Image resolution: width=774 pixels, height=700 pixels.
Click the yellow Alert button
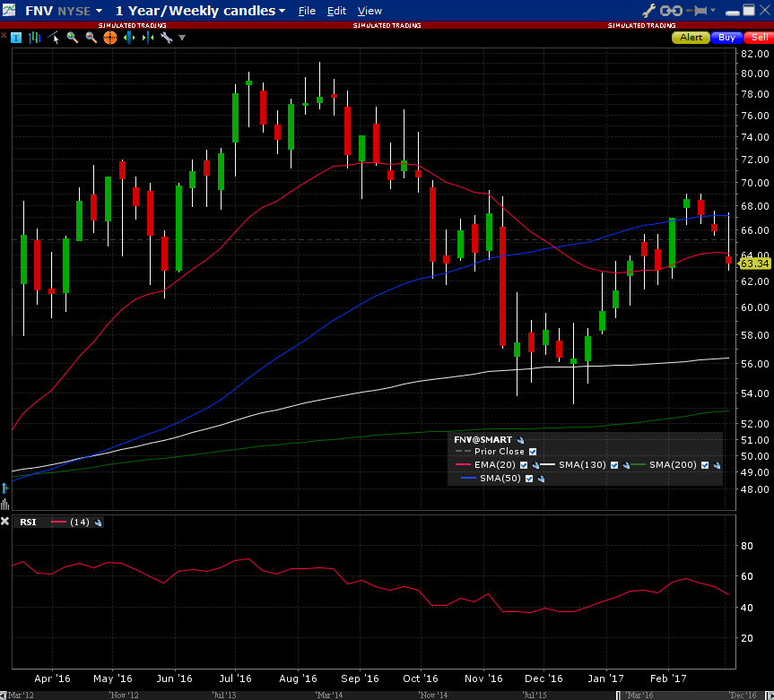point(691,38)
